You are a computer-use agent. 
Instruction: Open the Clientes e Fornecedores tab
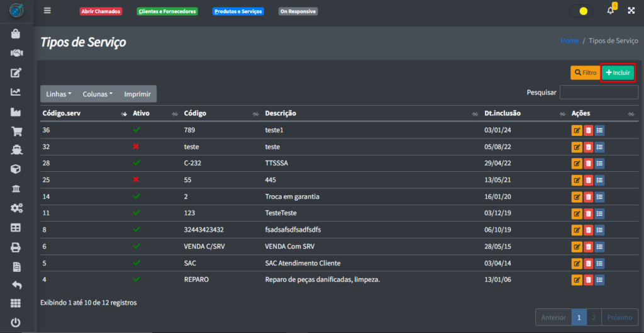point(167,11)
